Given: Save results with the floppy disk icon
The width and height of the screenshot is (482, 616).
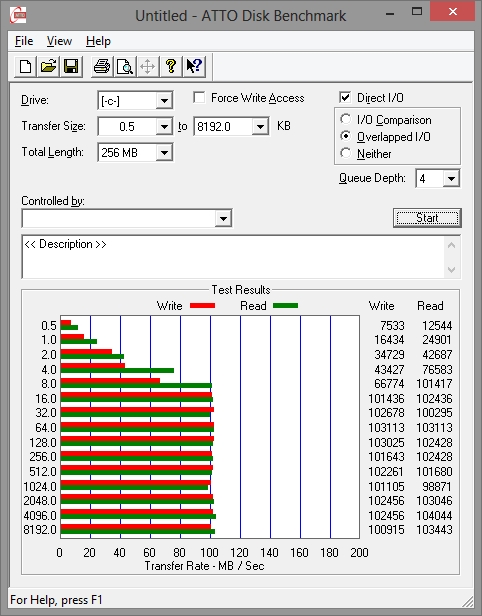Looking at the screenshot, I should [x=71, y=66].
